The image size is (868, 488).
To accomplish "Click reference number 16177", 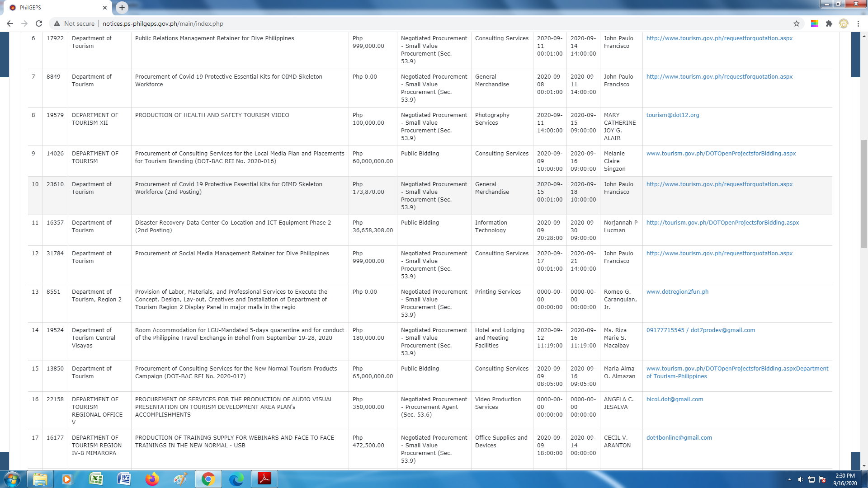I will 55,438.
